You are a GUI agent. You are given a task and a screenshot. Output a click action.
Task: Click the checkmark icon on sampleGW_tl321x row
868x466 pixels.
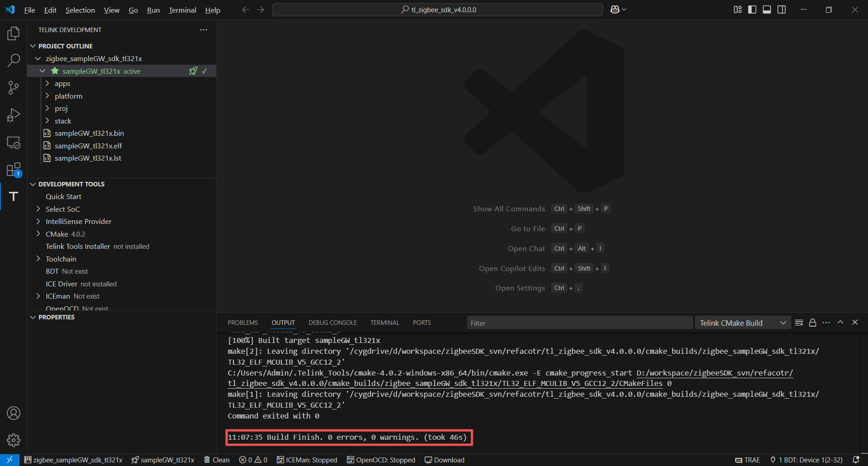coord(204,71)
